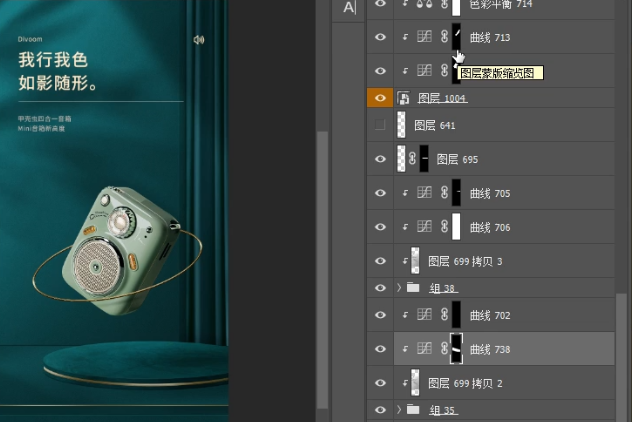
Task: Select the thumbnail of 图层 699 拷贝 3
Action: point(415,261)
